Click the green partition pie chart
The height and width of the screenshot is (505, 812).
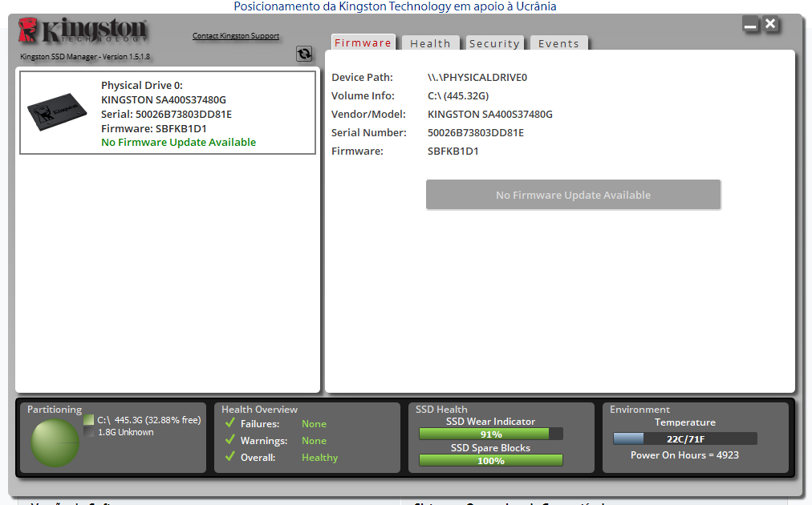tap(55, 443)
